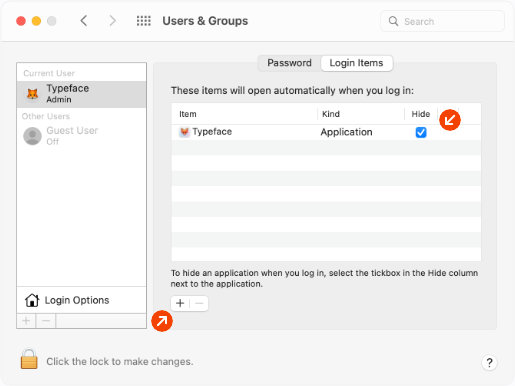Focus the Search field
Image resolution: width=515 pixels, height=386 pixels.
pyautogui.click(x=442, y=21)
